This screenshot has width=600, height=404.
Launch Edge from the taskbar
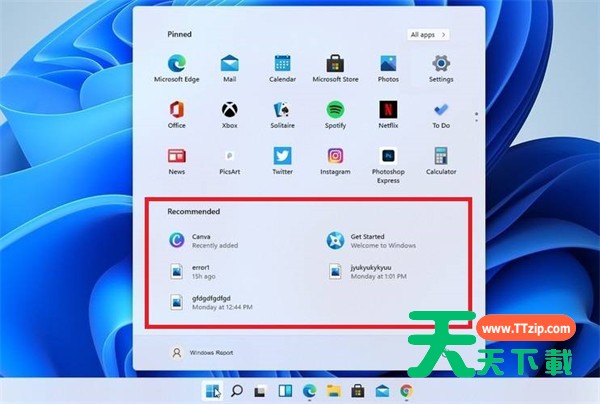pos(310,391)
